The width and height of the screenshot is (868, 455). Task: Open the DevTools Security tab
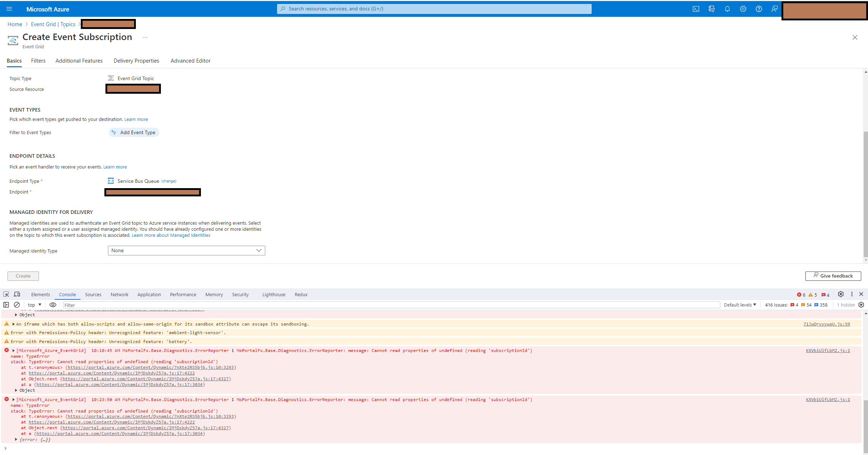[x=240, y=295]
